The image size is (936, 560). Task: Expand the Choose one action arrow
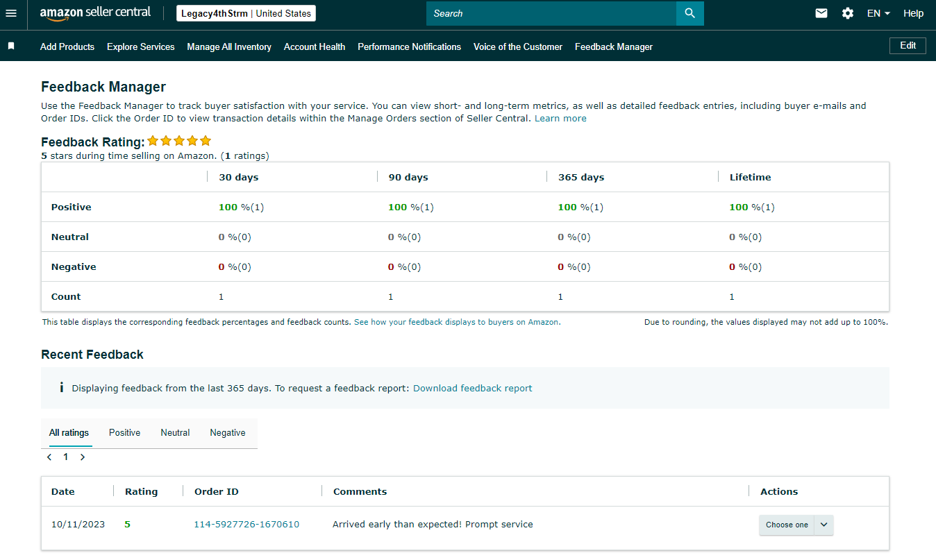[824, 525]
